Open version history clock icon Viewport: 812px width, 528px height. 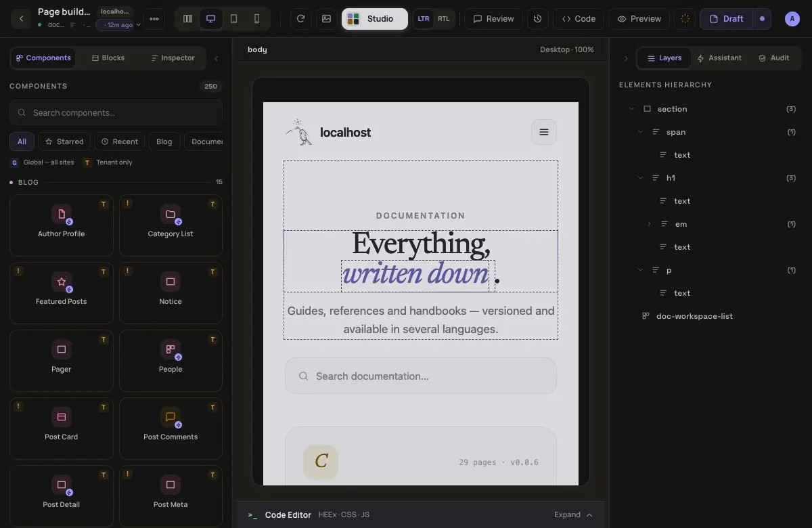[x=538, y=19]
